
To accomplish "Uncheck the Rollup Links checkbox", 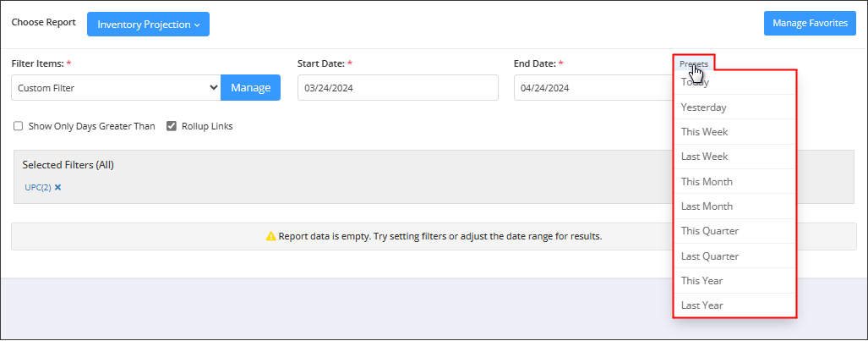I will [x=172, y=126].
